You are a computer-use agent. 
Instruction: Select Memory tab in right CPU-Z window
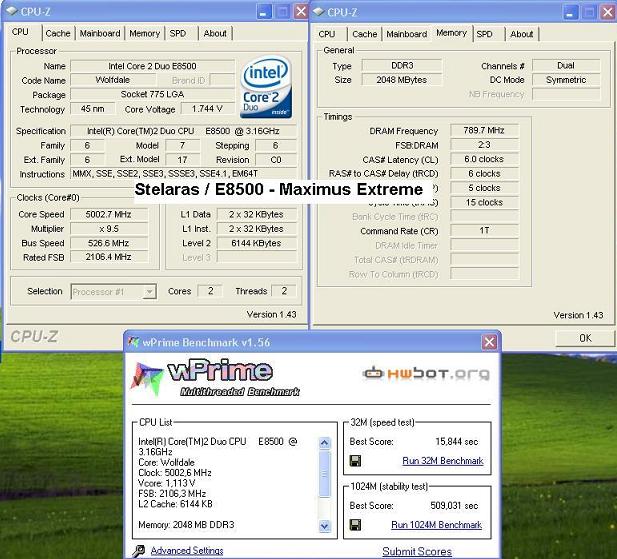point(451,33)
